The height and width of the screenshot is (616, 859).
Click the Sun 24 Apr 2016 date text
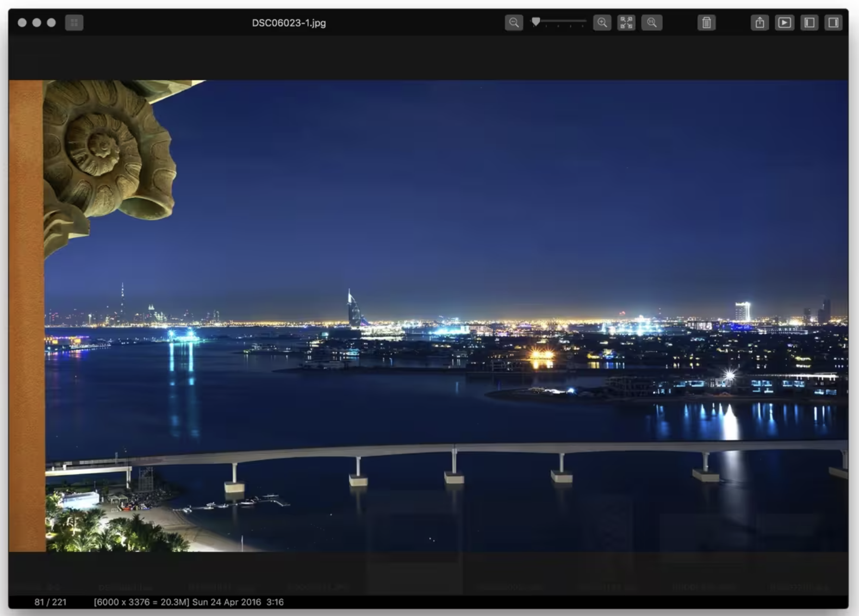pyautogui.click(x=227, y=602)
